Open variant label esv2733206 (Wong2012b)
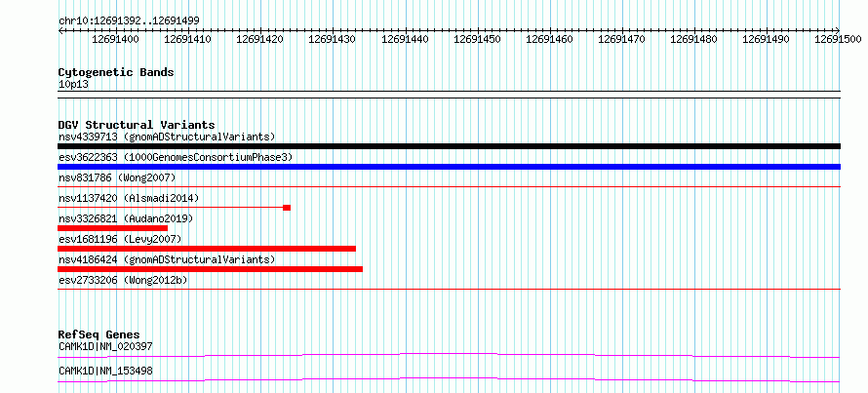Screen dimensions: 868x393 123,280
